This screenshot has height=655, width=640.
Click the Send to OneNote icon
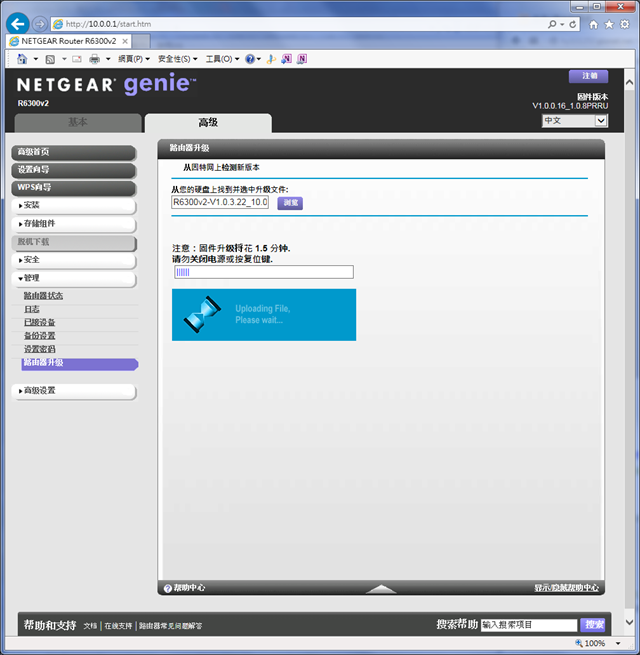pyautogui.click(x=287, y=59)
